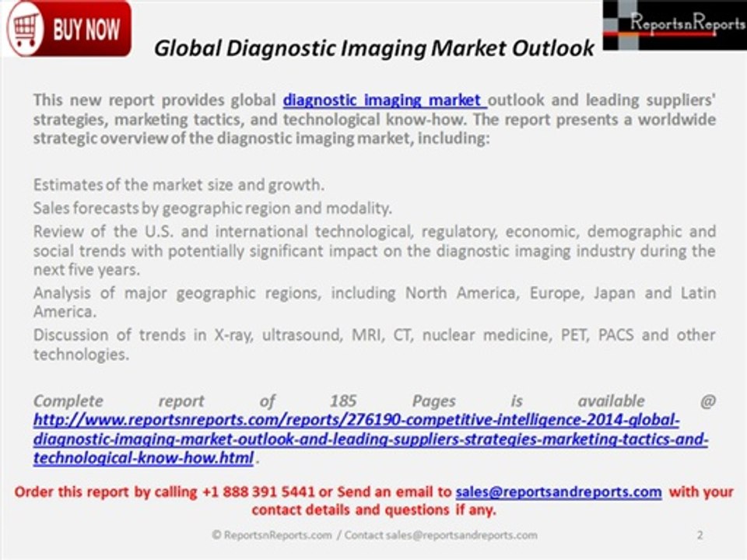Click the sales@reportsandreports.com email link
The width and height of the screenshot is (747, 560).
(559, 492)
